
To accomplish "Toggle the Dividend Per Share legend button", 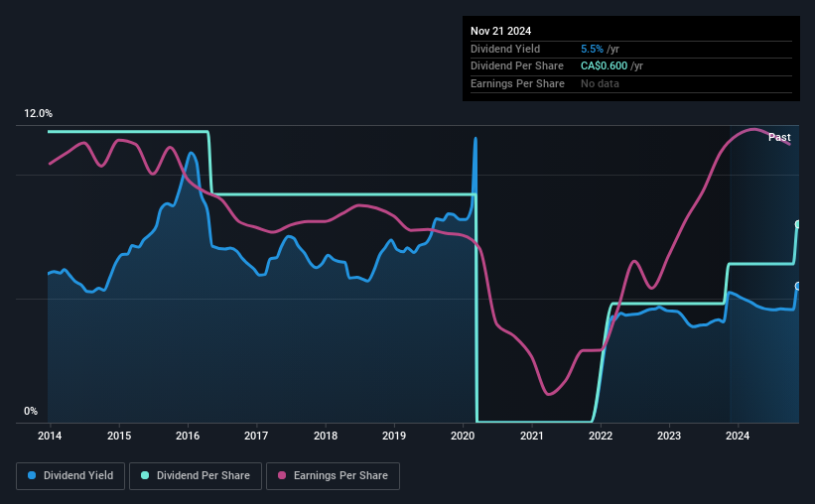I will (196, 476).
